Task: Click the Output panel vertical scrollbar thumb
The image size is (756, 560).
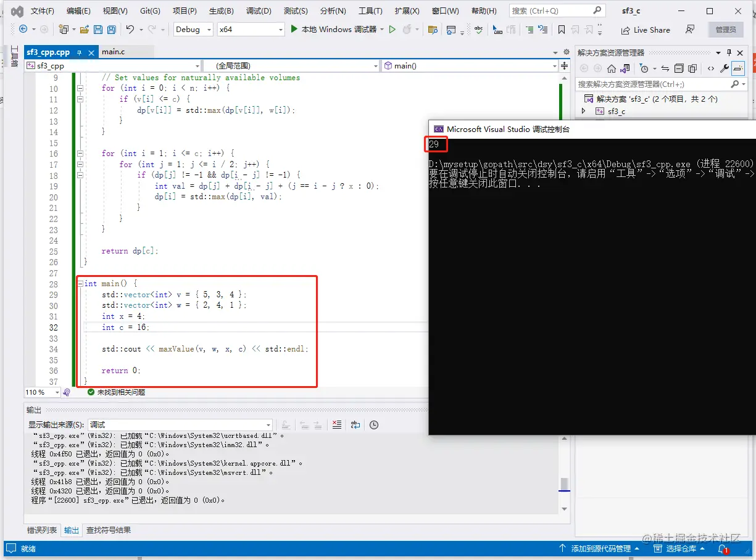Action: (564, 484)
